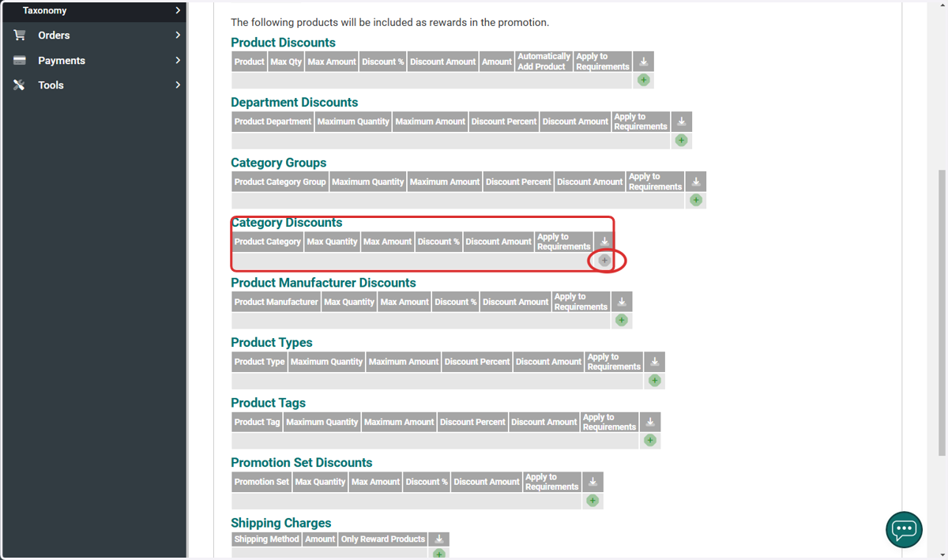Click the Tools wrench icon

tap(20, 85)
